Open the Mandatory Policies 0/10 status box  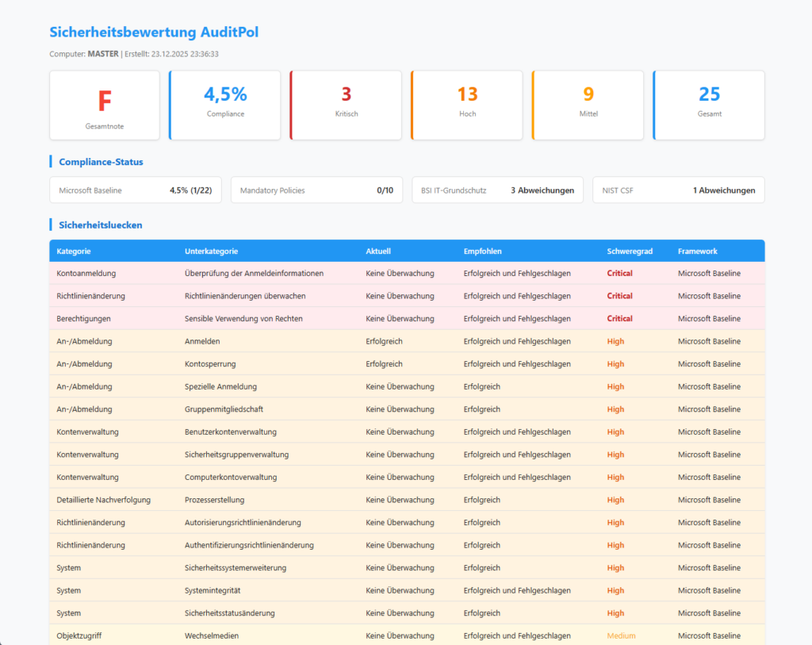316,190
